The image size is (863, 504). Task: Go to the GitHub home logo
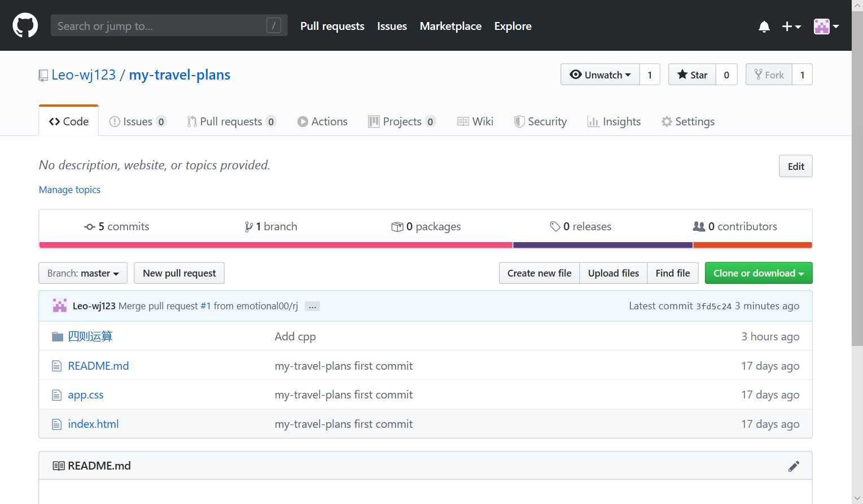[25, 25]
